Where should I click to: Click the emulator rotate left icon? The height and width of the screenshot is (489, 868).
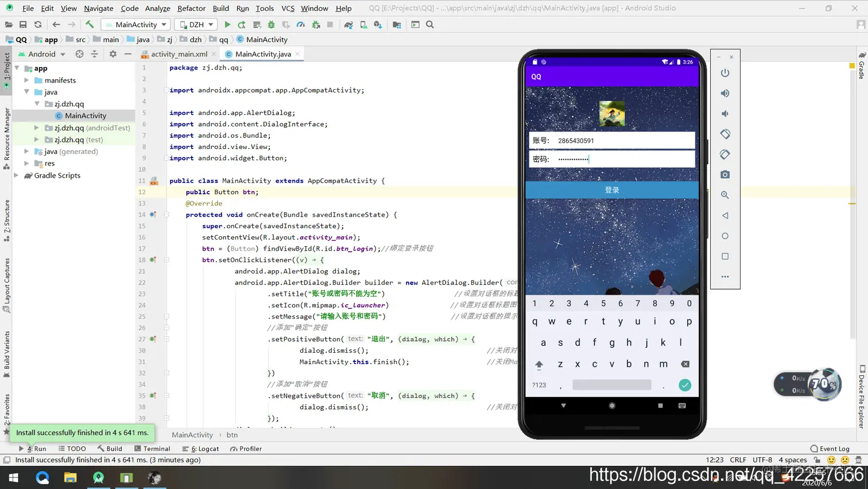point(725,134)
